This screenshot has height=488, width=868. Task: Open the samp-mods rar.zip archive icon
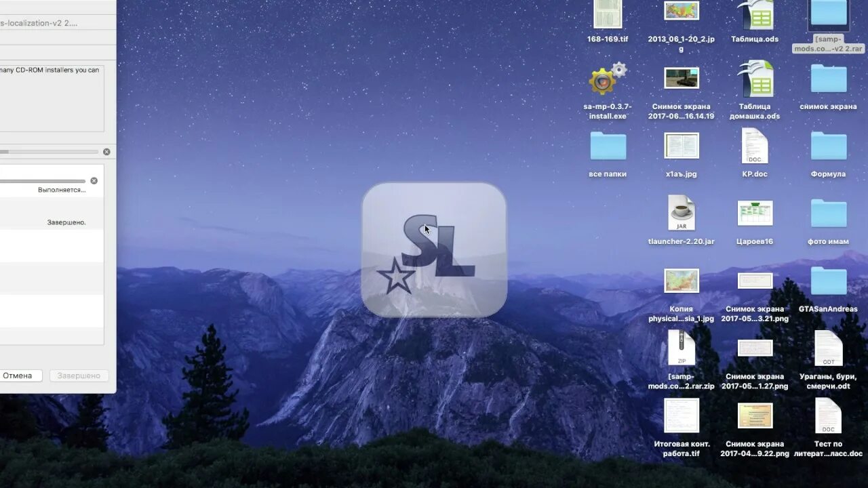point(682,348)
